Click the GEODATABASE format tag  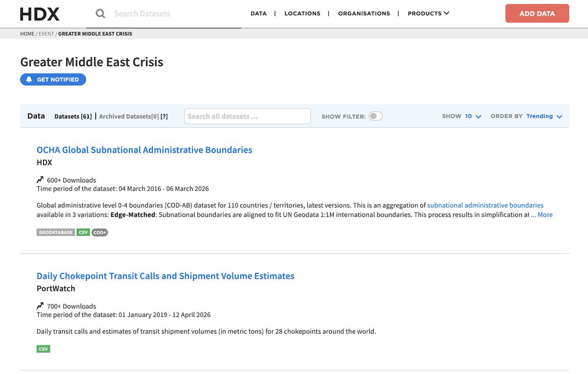[x=56, y=233]
